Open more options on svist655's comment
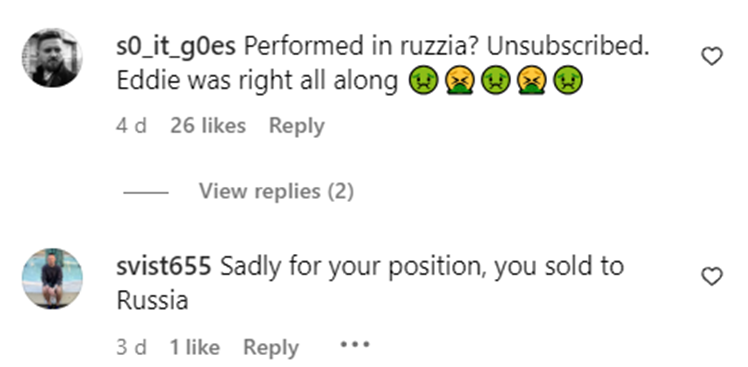This screenshot has height=367, width=748. [x=354, y=344]
